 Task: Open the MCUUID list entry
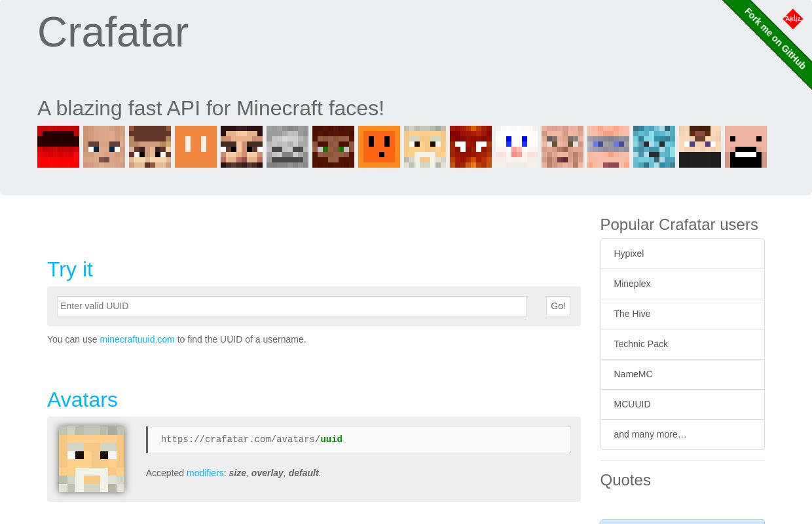pyautogui.click(x=682, y=404)
